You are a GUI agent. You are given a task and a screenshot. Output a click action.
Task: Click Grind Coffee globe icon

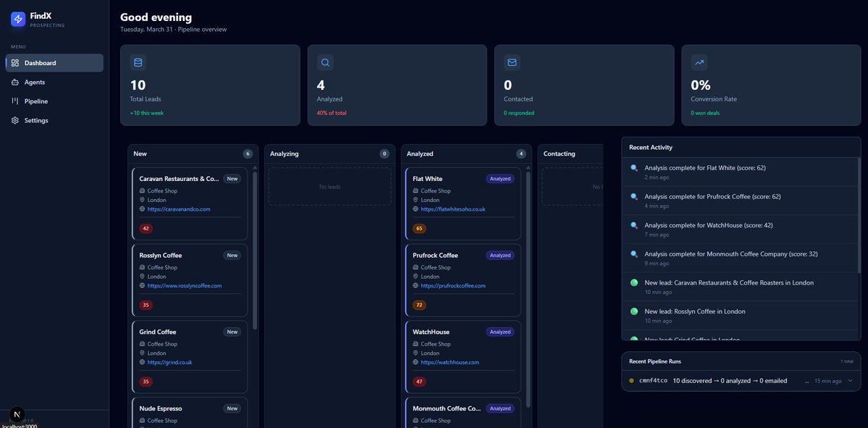[143, 362]
